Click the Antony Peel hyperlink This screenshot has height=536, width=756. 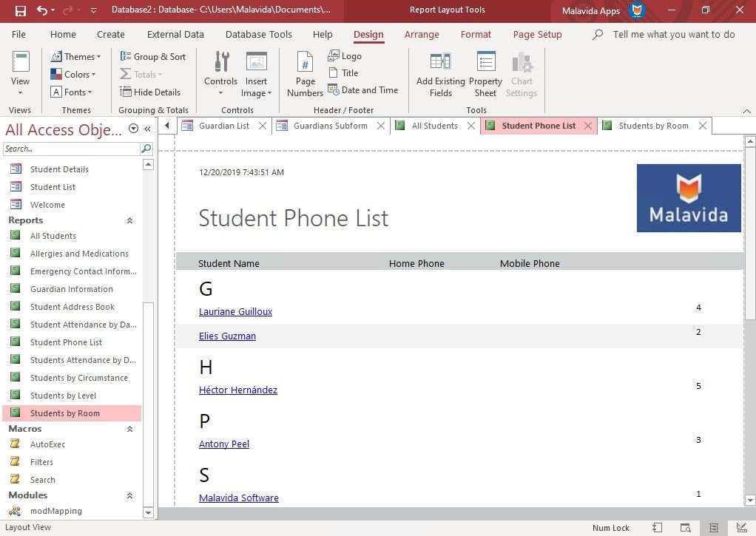tap(224, 444)
